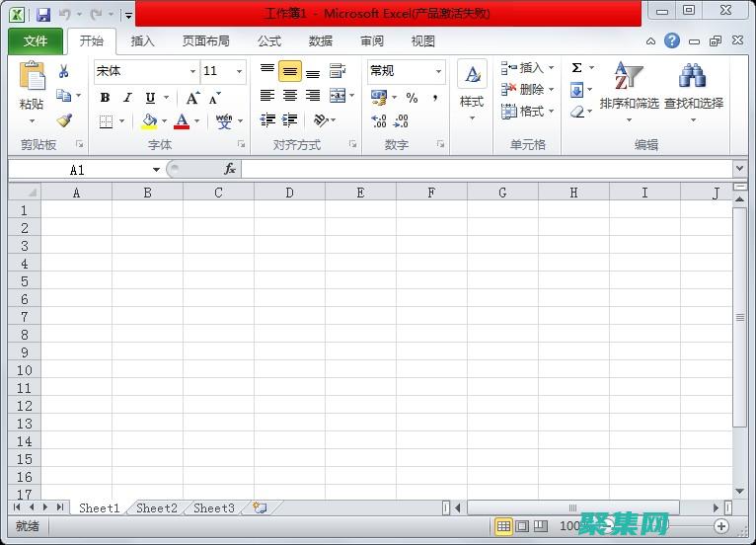Pick the yellow Fill Color swatch

coord(149,121)
